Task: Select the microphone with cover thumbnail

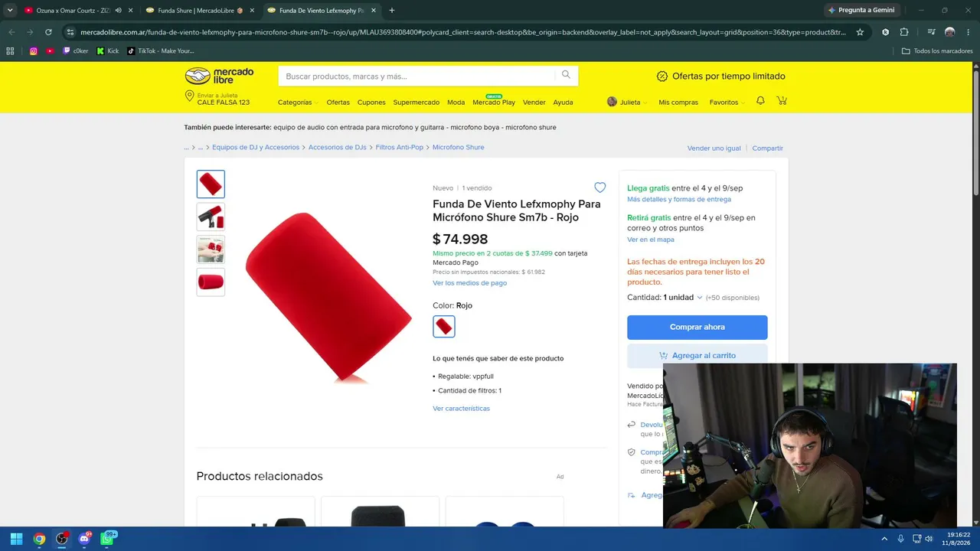Action: pyautogui.click(x=211, y=217)
